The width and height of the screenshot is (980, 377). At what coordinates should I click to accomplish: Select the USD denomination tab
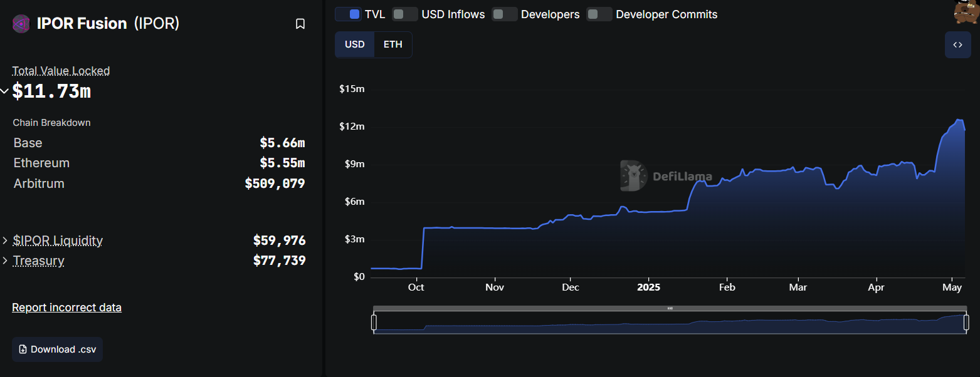(355, 45)
